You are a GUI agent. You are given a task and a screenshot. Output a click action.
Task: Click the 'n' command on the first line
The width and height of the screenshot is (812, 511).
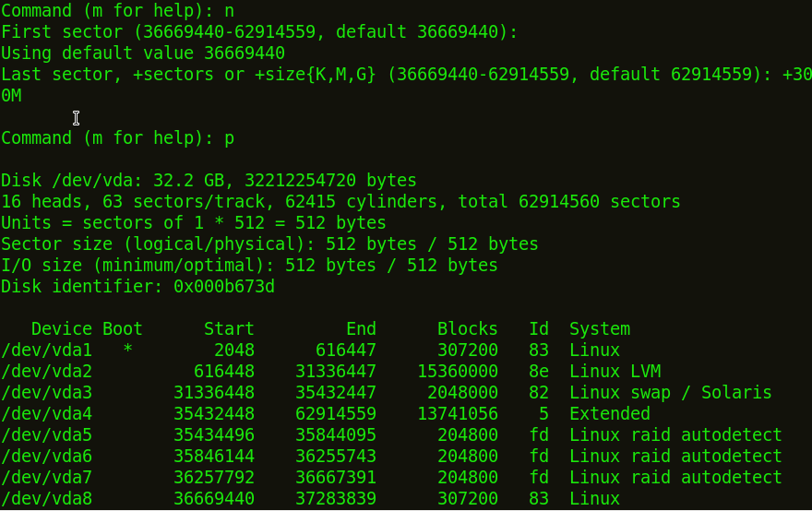[229, 11]
